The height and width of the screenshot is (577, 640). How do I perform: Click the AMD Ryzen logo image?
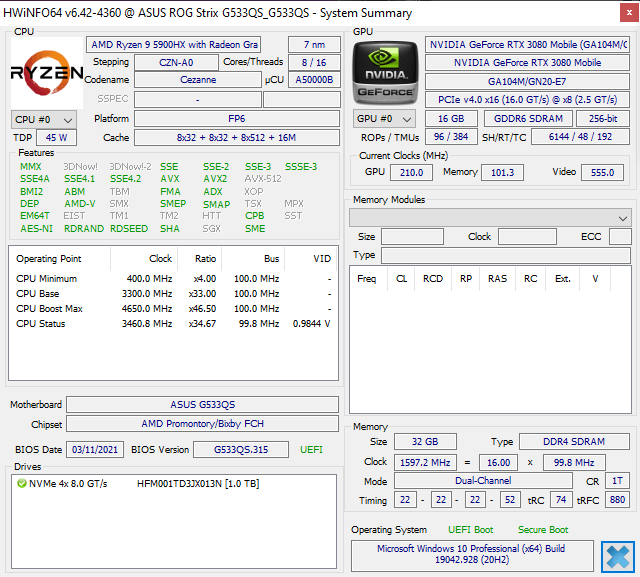click(x=47, y=73)
